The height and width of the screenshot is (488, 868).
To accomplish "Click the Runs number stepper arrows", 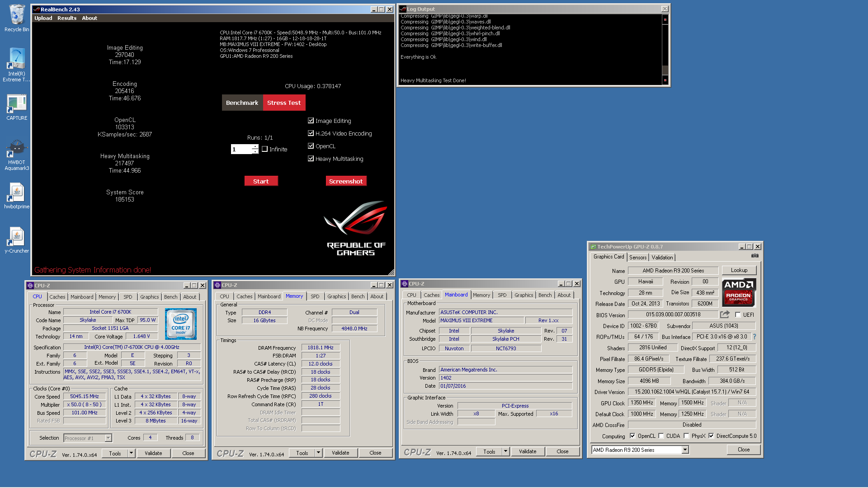I will coord(255,149).
